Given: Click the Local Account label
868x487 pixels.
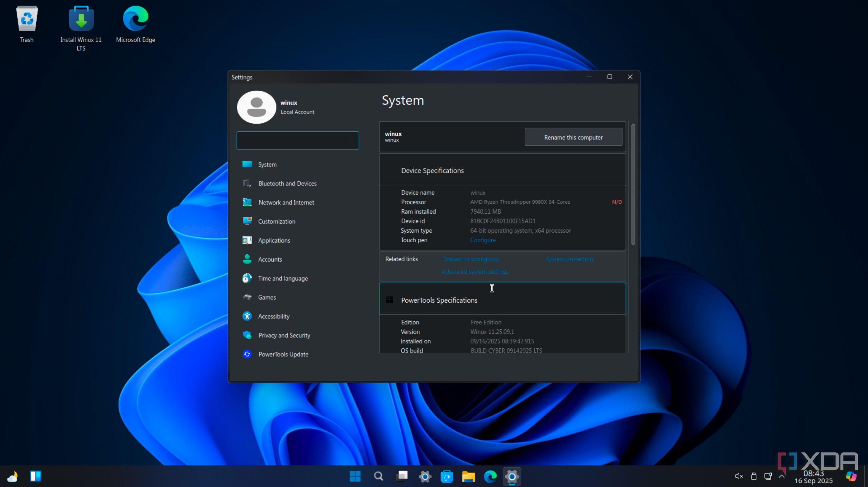Looking at the screenshot, I should (x=297, y=112).
